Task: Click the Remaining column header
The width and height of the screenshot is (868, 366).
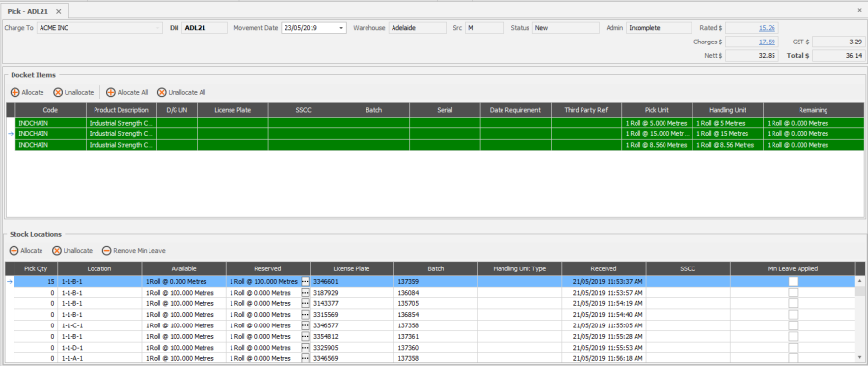Action: [813, 110]
